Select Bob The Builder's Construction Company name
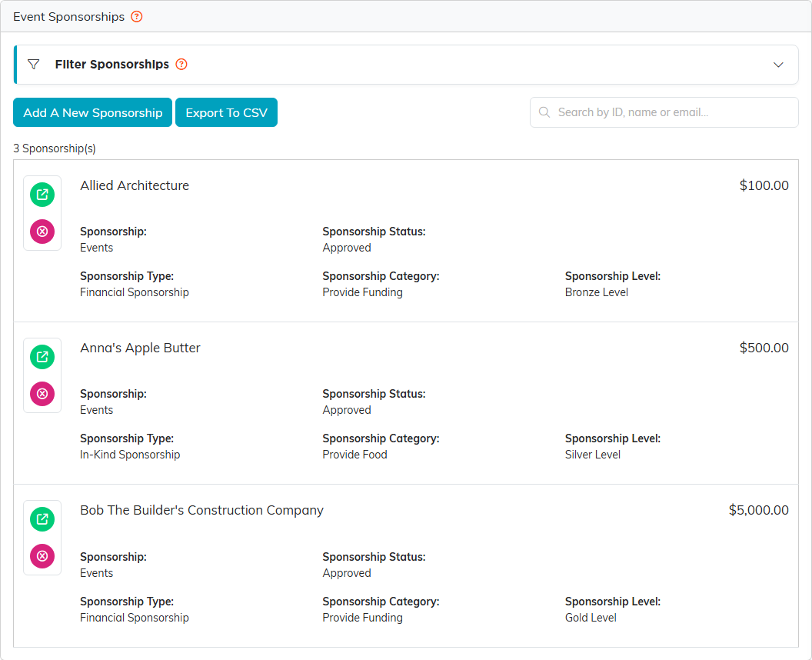 [201, 510]
